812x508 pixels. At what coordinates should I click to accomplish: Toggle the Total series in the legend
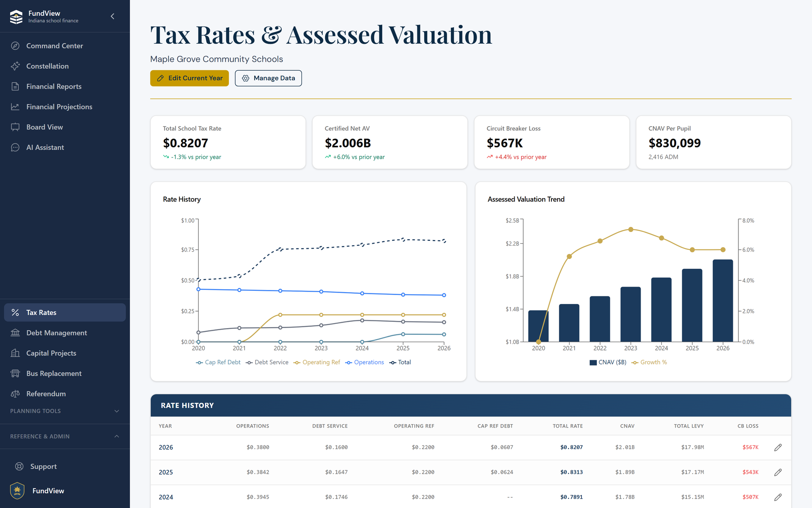pyautogui.click(x=400, y=362)
